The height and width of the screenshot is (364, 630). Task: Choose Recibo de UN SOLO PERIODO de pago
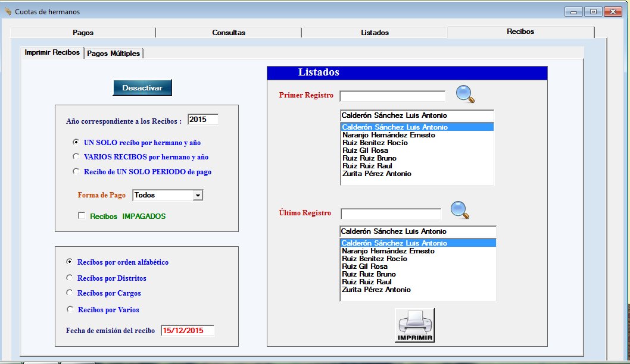[76, 172]
